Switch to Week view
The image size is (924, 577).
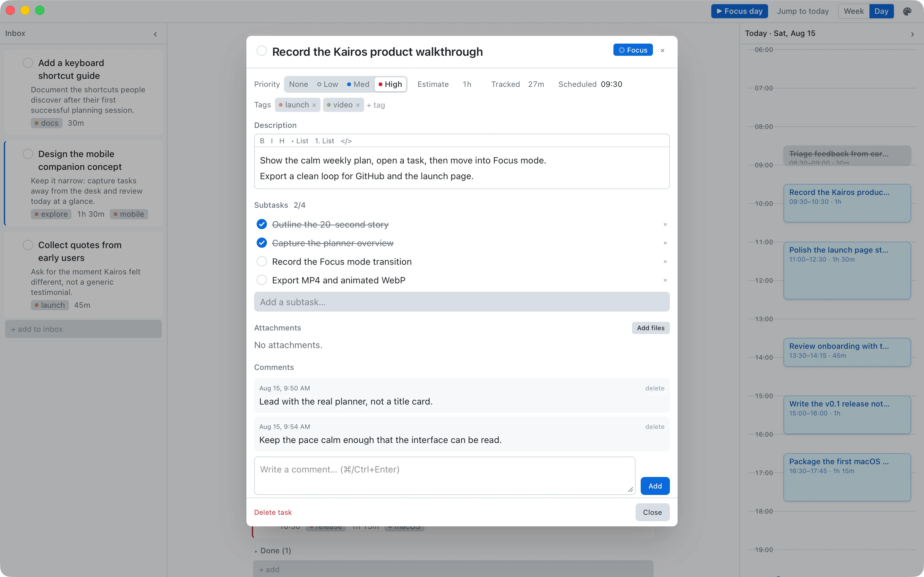854,11
